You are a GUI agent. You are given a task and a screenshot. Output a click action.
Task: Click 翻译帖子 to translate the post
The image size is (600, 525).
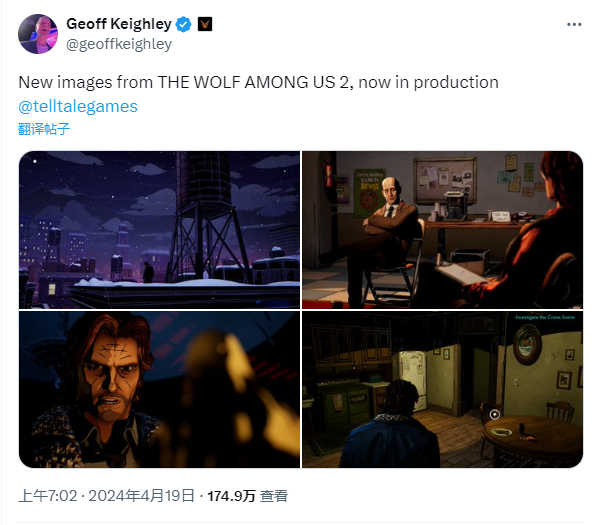click(44, 129)
